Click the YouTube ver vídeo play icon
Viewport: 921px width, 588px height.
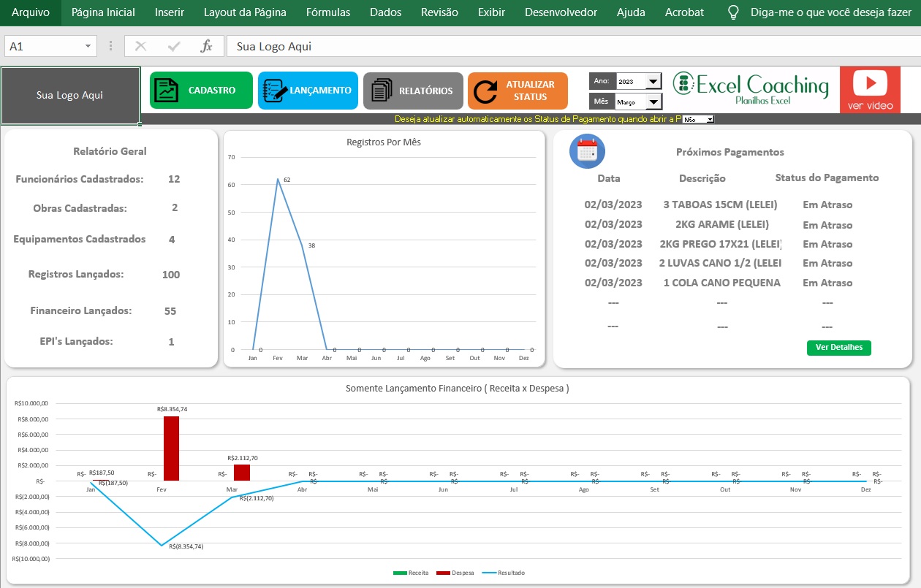click(870, 83)
